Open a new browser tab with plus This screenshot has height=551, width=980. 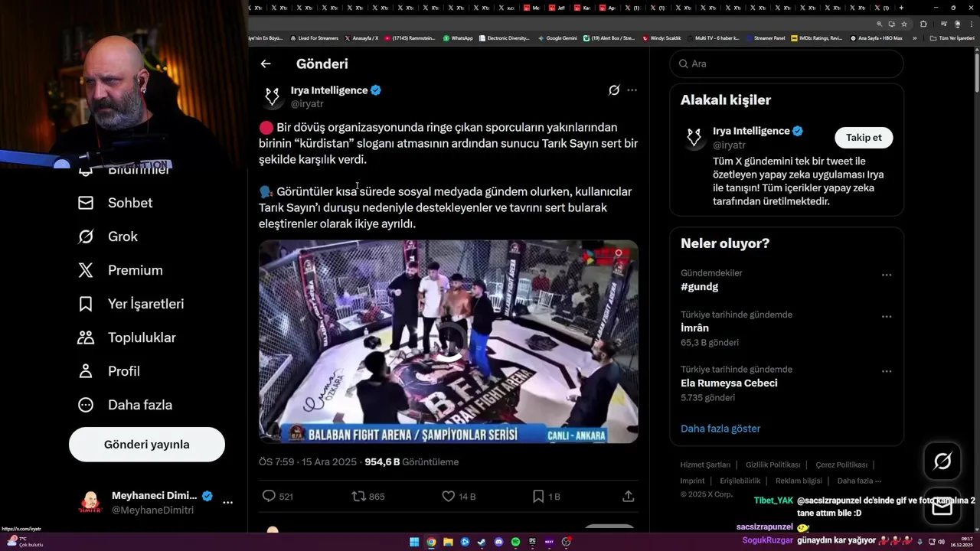(901, 8)
